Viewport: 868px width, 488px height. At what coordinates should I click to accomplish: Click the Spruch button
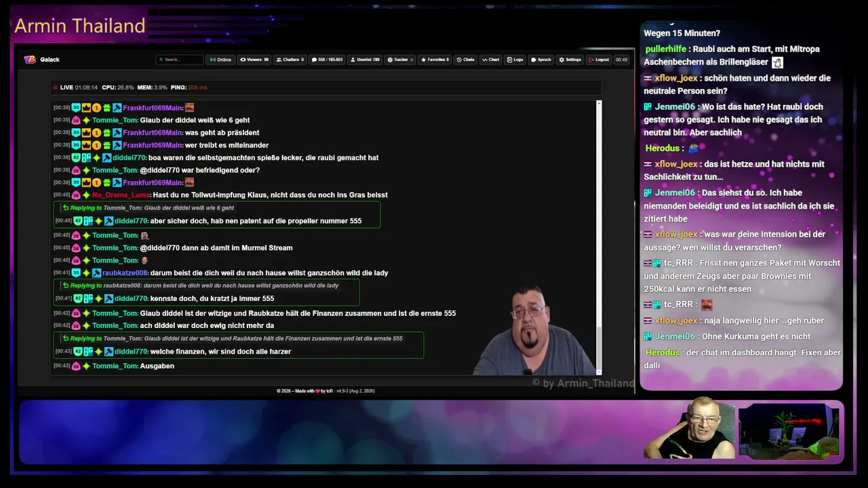coord(541,60)
